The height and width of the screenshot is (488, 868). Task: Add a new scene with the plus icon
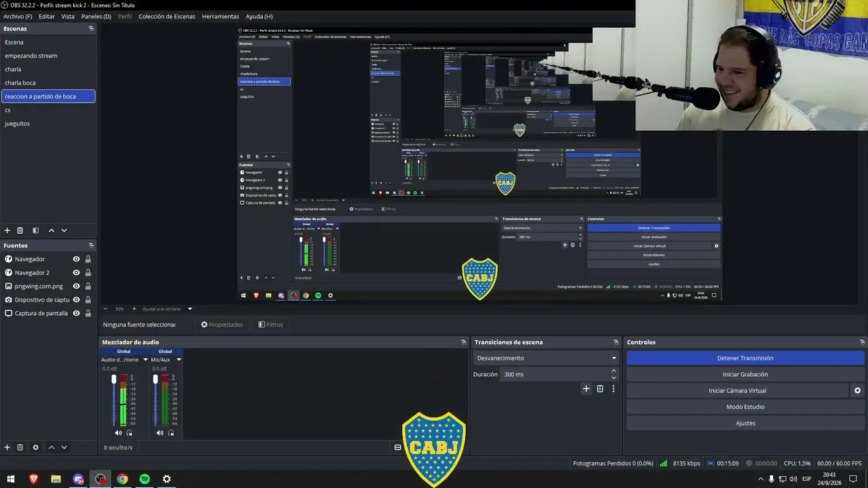[x=7, y=230]
